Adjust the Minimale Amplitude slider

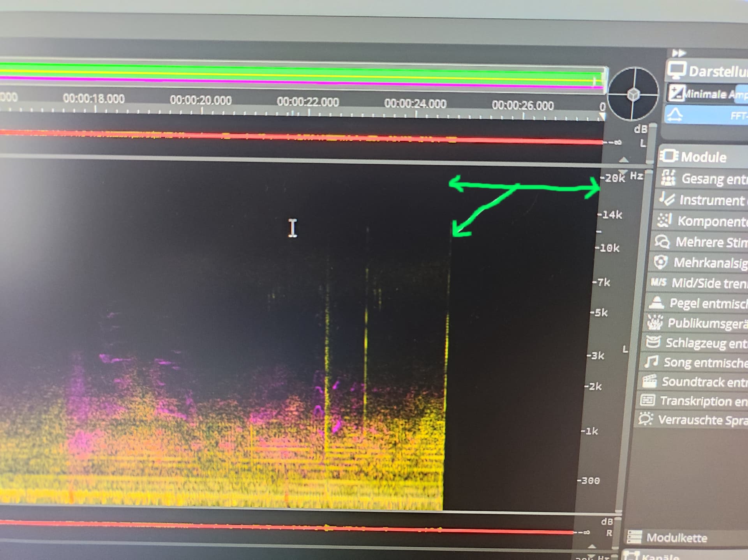[x=708, y=94]
